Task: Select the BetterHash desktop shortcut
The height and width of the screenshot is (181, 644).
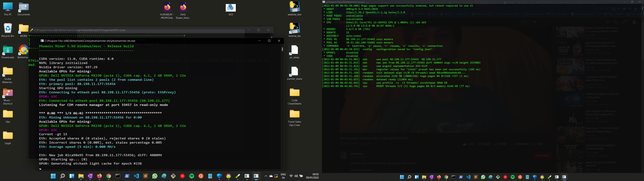Action: [x=23, y=52]
